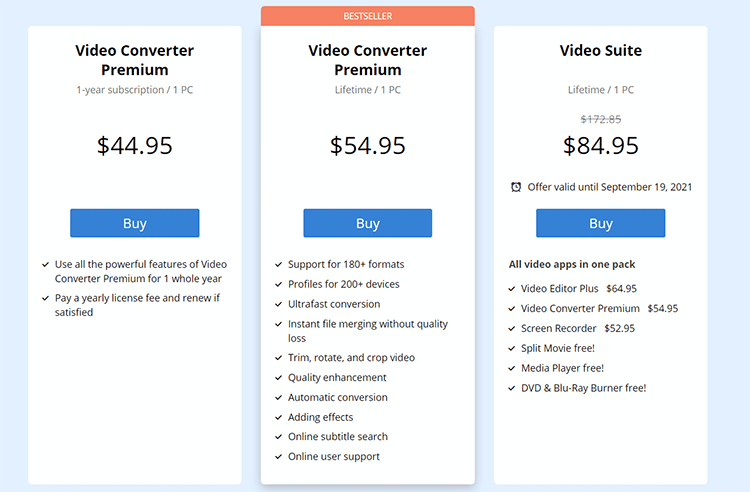Click the Offer valid until September 19 text
The image size is (750, 492).
(x=609, y=187)
